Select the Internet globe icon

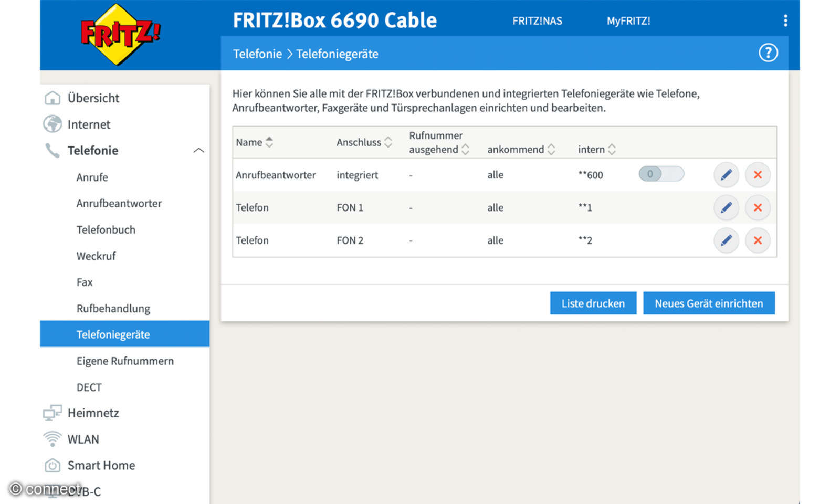[52, 124]
